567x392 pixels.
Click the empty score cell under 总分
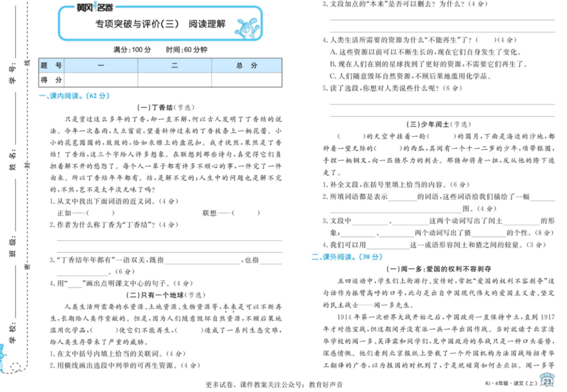[247, 80]
